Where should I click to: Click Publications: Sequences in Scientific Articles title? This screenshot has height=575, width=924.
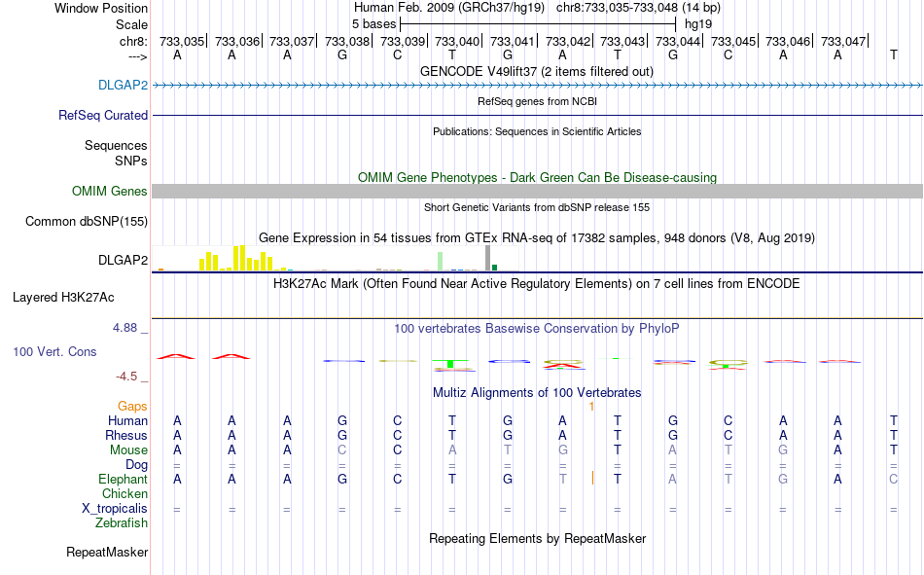[537, 131]
